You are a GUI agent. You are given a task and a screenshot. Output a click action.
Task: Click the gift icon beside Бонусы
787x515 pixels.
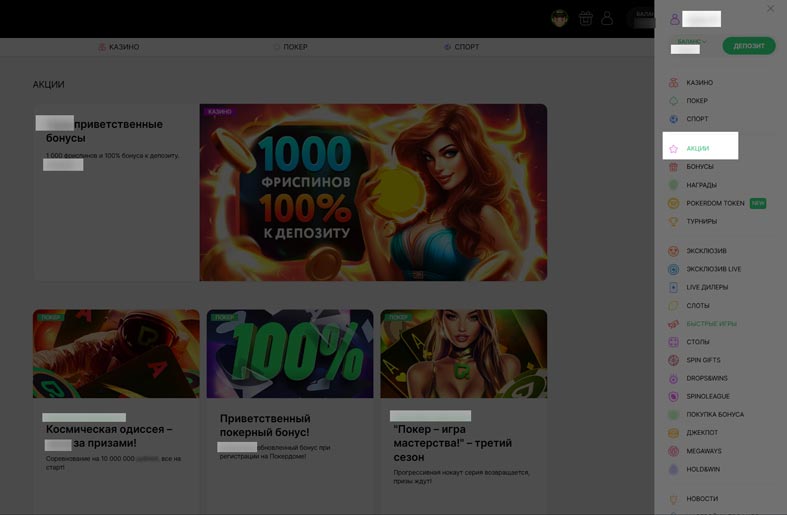coord(674,167)
